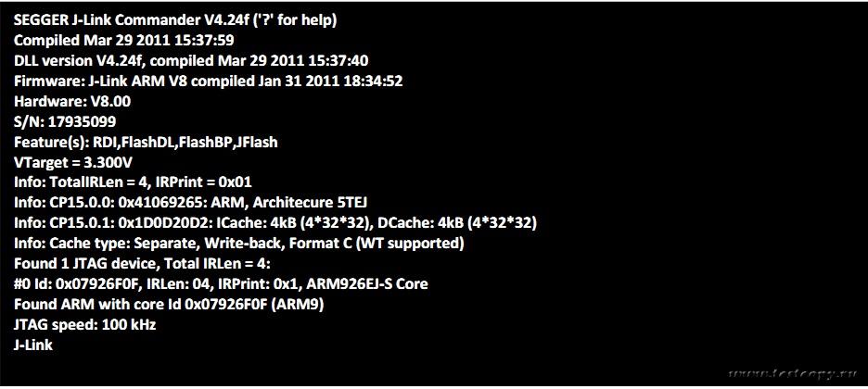868x389 pixels.
Task: Click the TotalIRLen = 4 info line
Action: click(x=133, y=182)
